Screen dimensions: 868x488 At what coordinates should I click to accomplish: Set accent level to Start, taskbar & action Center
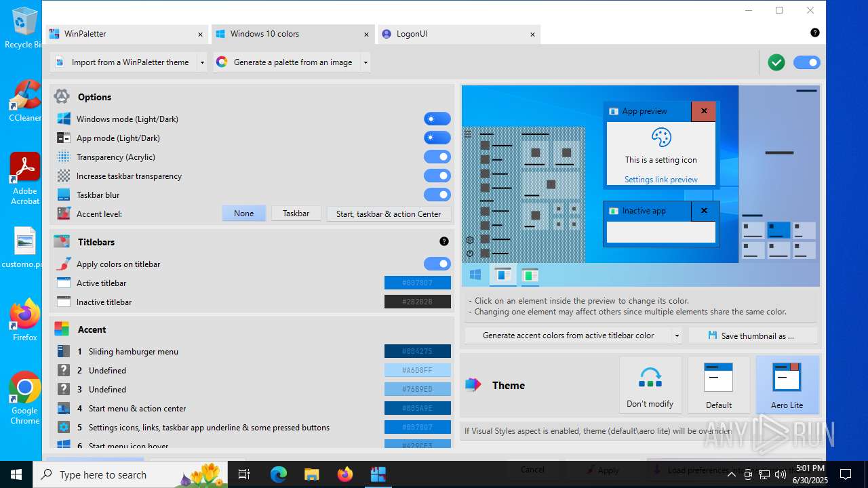pos(389,213)
